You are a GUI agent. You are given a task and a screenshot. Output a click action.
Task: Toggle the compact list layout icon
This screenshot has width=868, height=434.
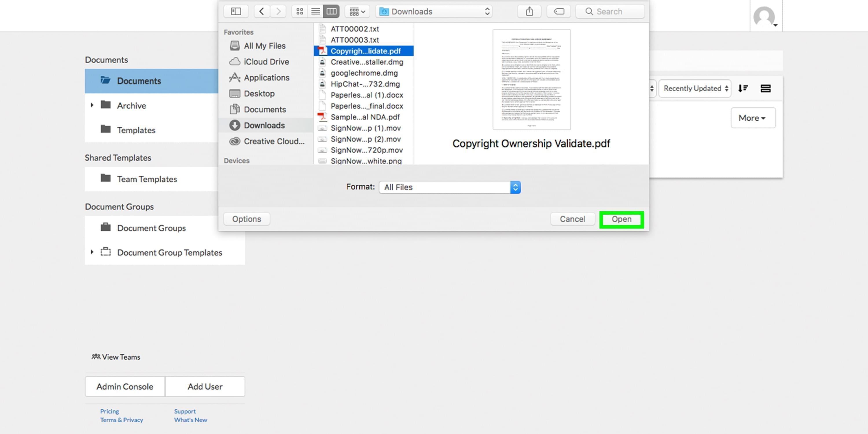(766, 88)
